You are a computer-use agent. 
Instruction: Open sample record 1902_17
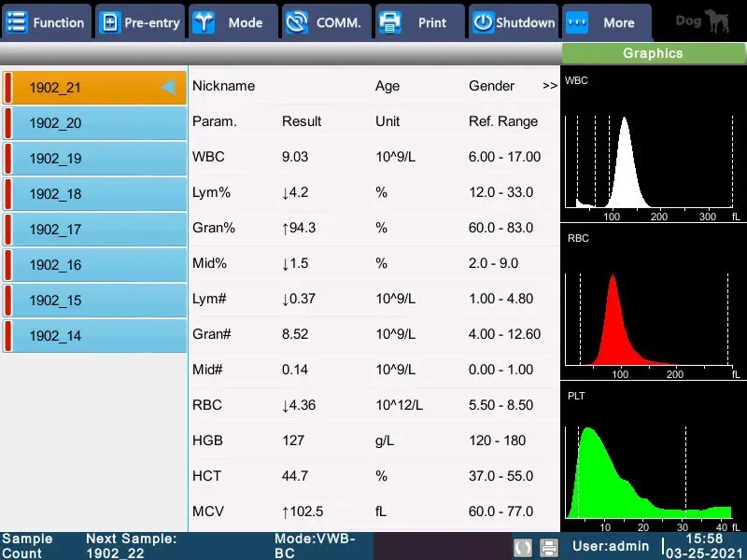(94, 230)
